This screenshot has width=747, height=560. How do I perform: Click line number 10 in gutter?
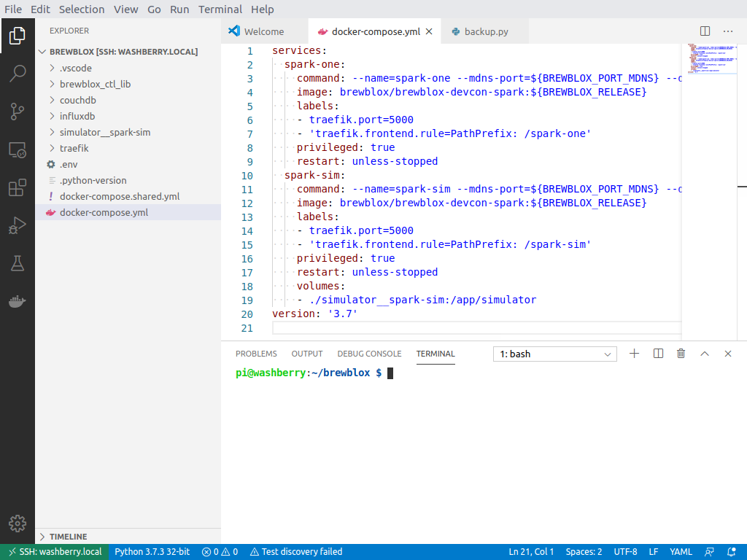[x=247, y=176]
